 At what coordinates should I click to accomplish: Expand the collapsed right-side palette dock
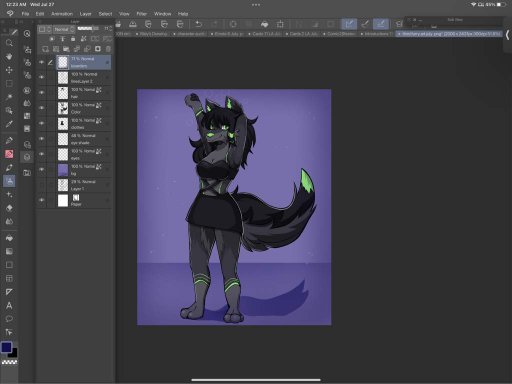click(507, 35)
